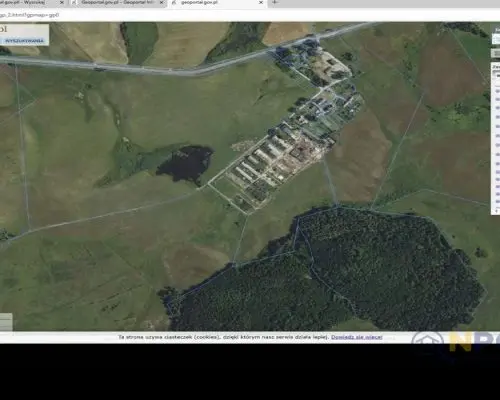The height and width of the screenshot is (400, 500).
Task: Close the active 'geoportal.gov.pl' tab
Action: coord(261,3)
